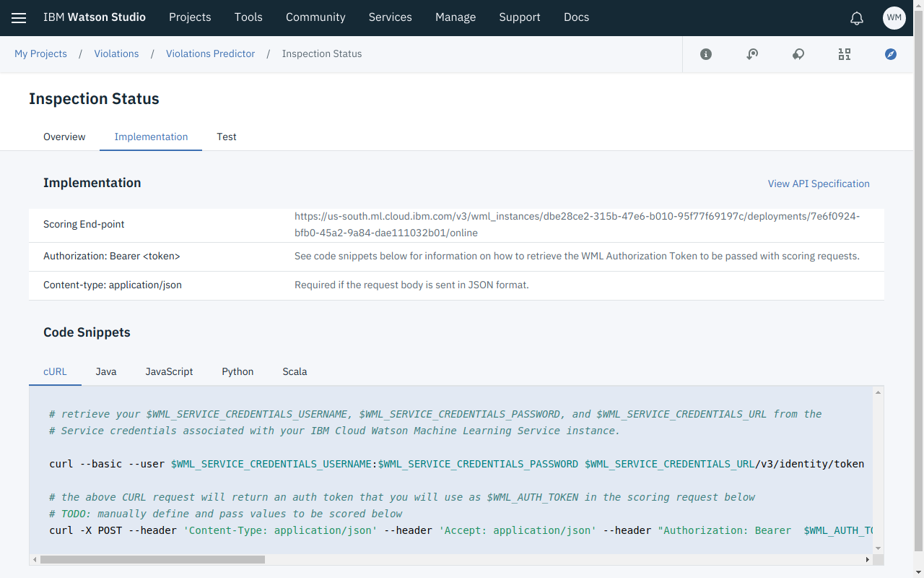Click '# retrieve your $WML_SERVICE_CREDENTIALS_USERNAME' comment
The width and height of the screenshot is (924, 578).
coord(435,414)
